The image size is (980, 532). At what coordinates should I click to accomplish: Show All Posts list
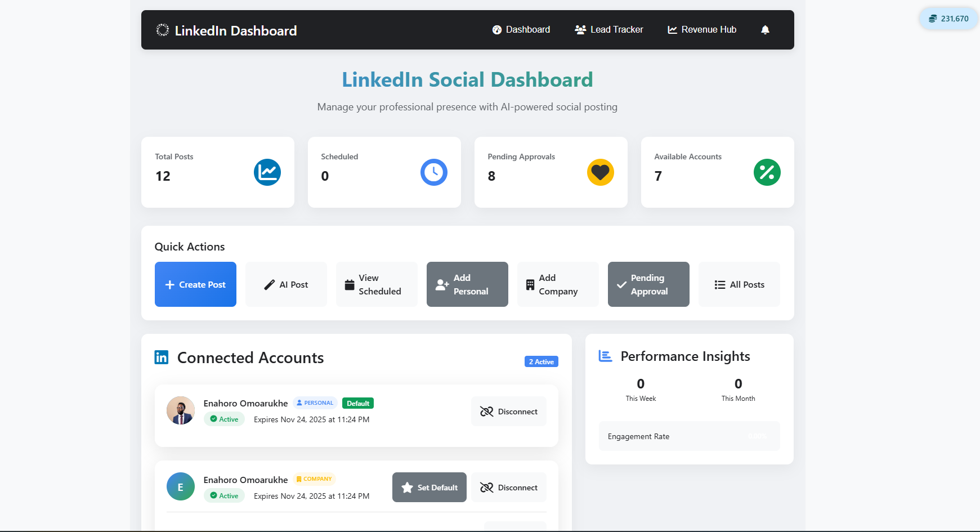click(739, 284)
